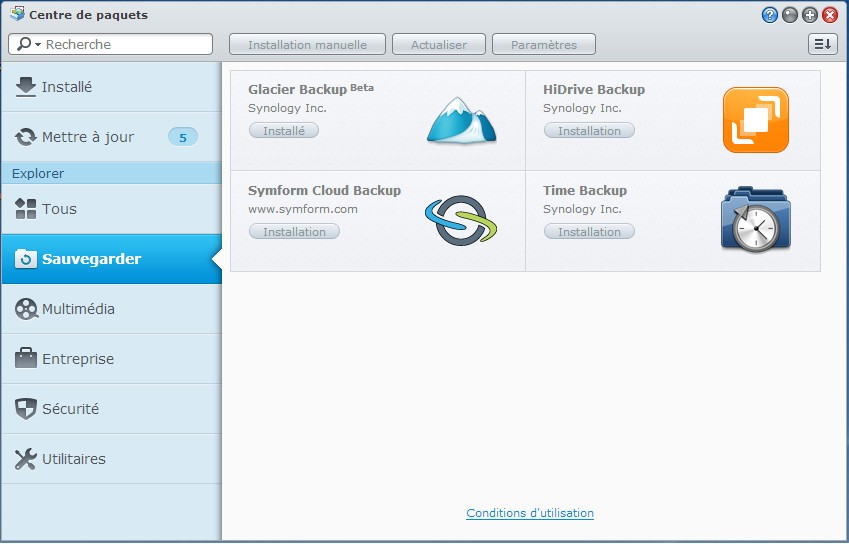Select the Sécurité category

point(70,409)
